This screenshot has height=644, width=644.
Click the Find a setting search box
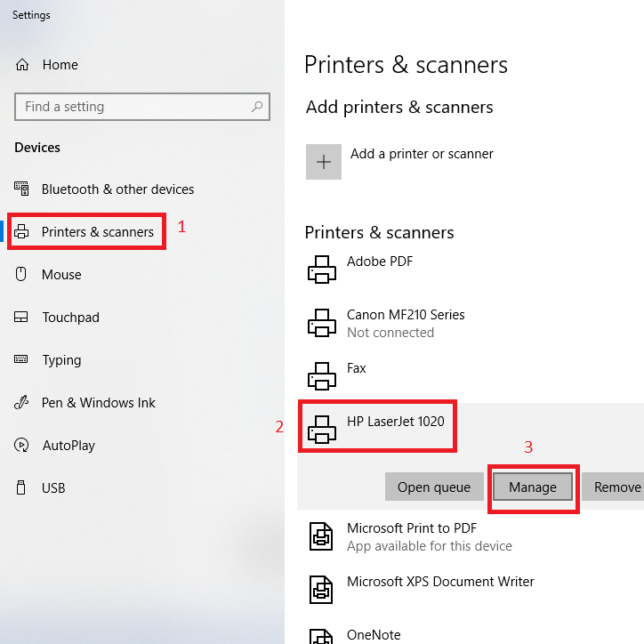coord(133,107)
